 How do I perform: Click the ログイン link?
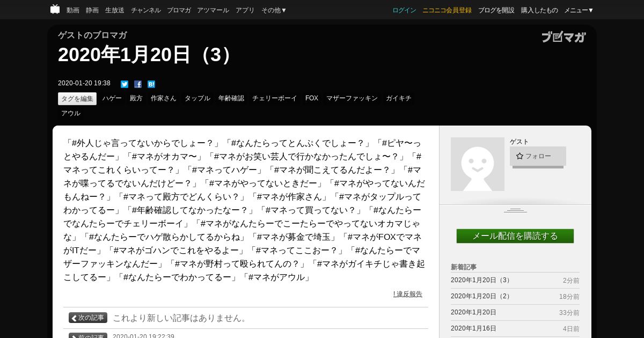coord(404,10)
